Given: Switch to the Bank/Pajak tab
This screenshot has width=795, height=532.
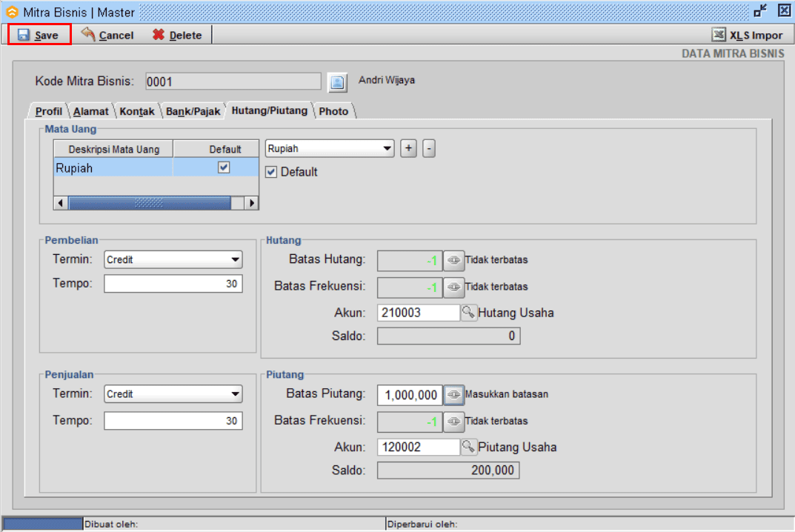Looking at the screenshot, I should click(x=193, y=111).
